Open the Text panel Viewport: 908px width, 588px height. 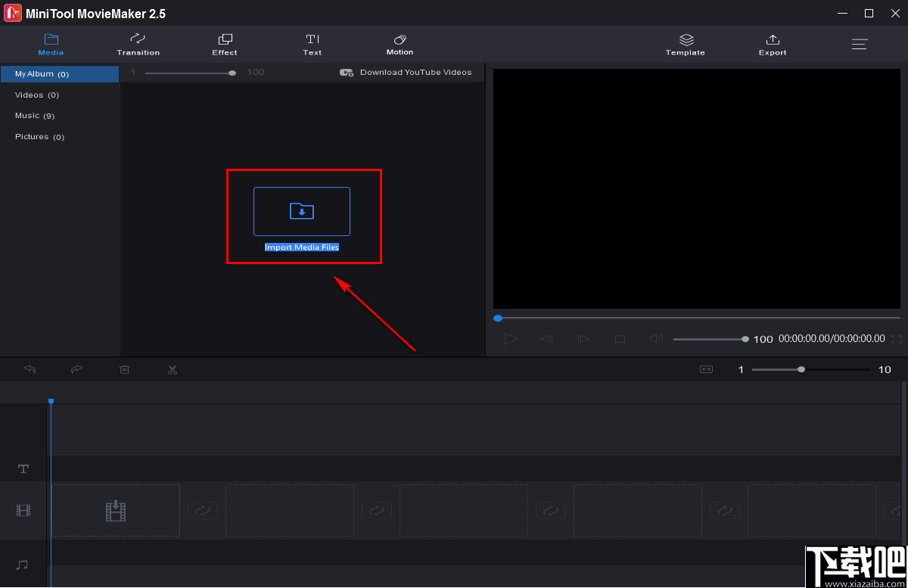coord(312,44)
